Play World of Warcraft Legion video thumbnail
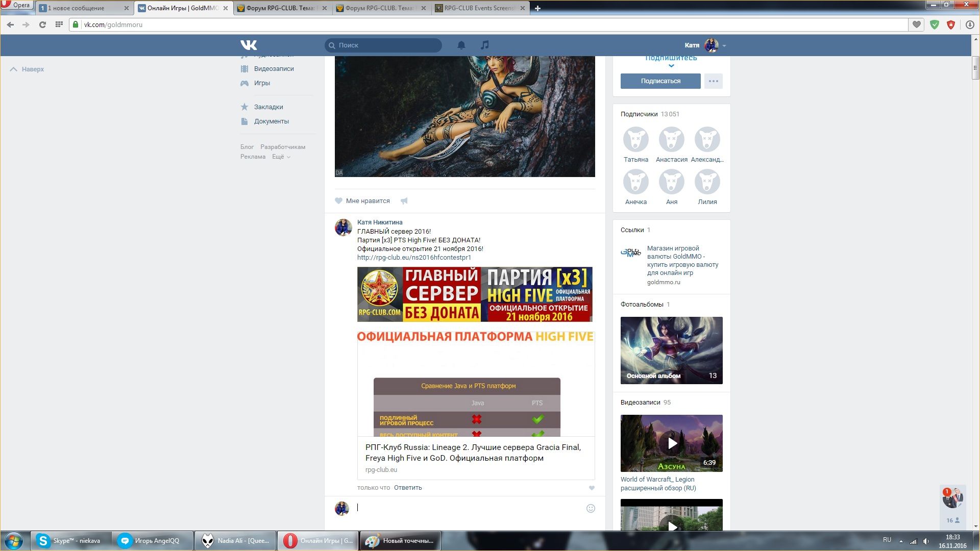The height and width of the screenshot is (551, 980). tap(671, 443)
